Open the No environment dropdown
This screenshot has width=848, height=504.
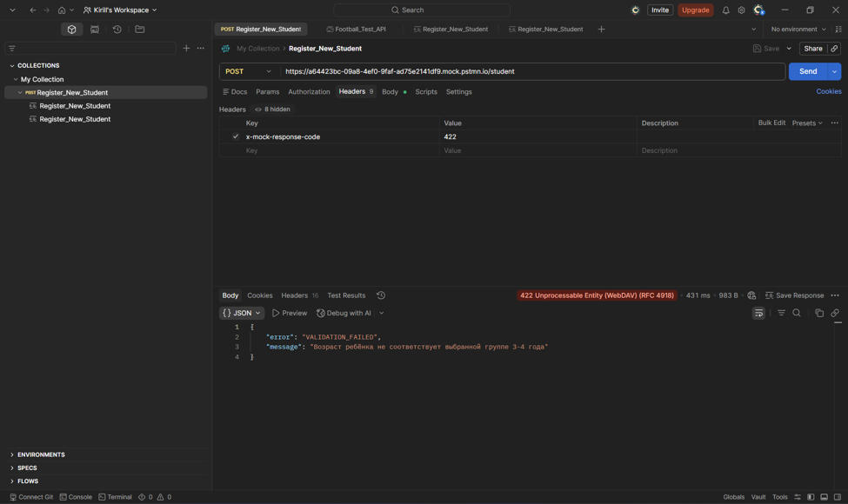pos(798,30)
